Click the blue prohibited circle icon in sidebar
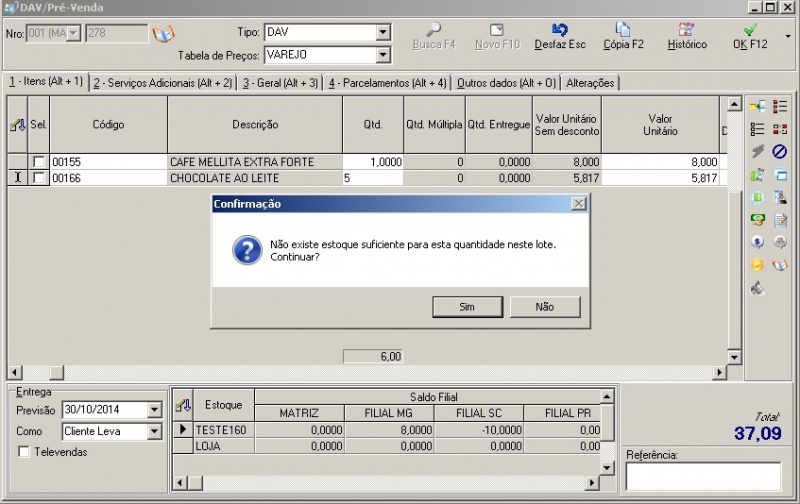 [x=780, y=151]
